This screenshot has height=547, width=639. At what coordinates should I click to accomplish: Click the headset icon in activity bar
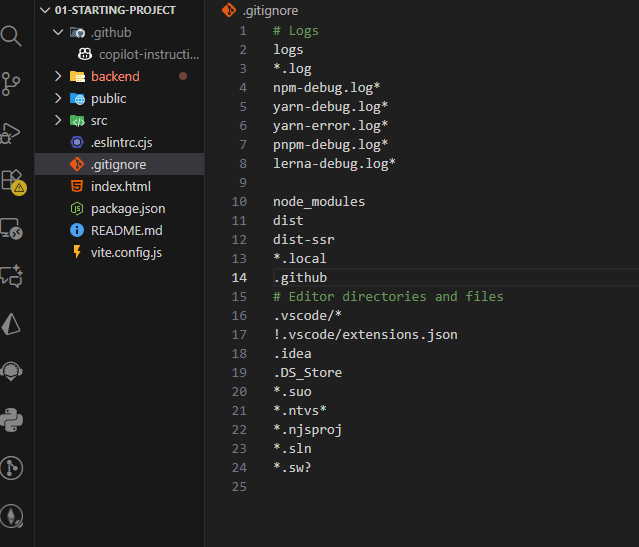[12, 371]
